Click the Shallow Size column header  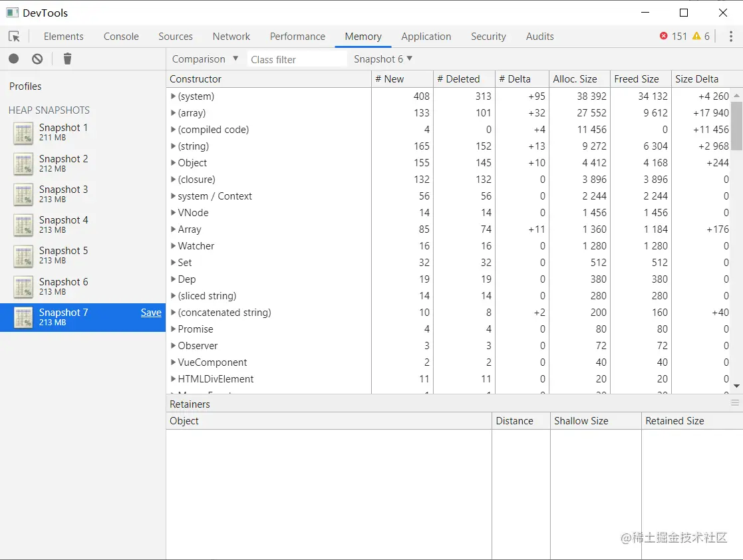tap(595, 421)
